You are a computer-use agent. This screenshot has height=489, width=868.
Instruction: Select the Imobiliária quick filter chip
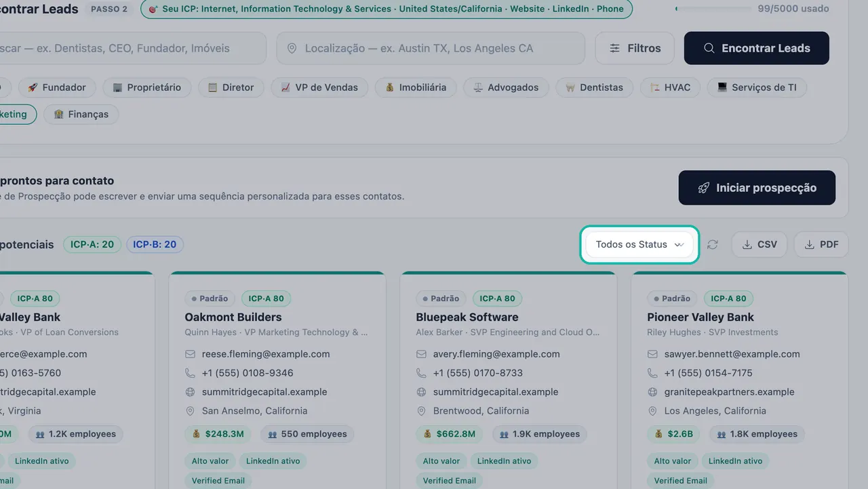click(415, 87)
